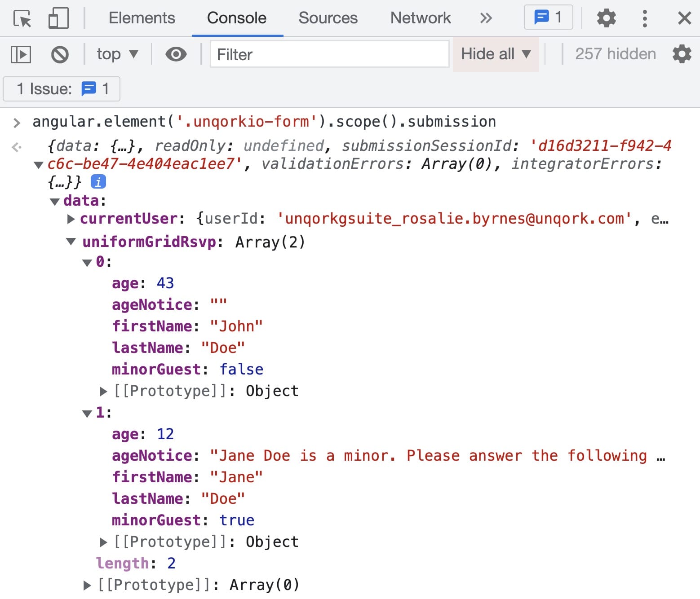The width and height of the screenshot is (700, 599).
Task: Show more tabs via the double chevron
Action: click(486, 18)
